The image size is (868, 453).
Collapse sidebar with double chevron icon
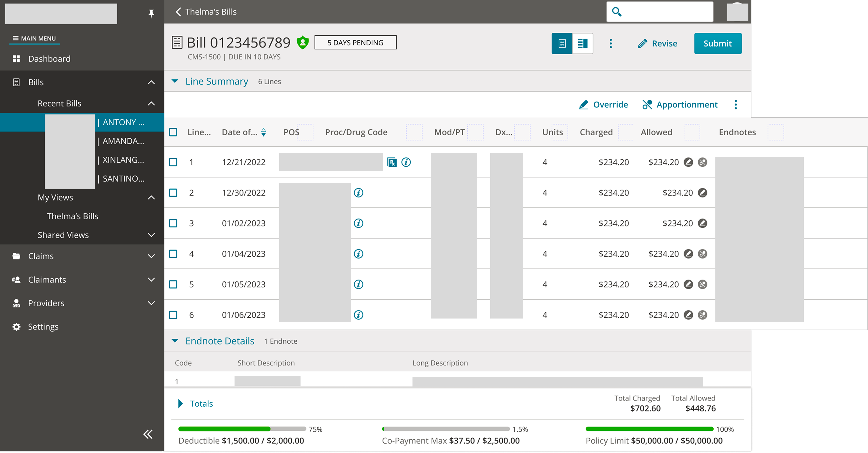click(148, 434)
